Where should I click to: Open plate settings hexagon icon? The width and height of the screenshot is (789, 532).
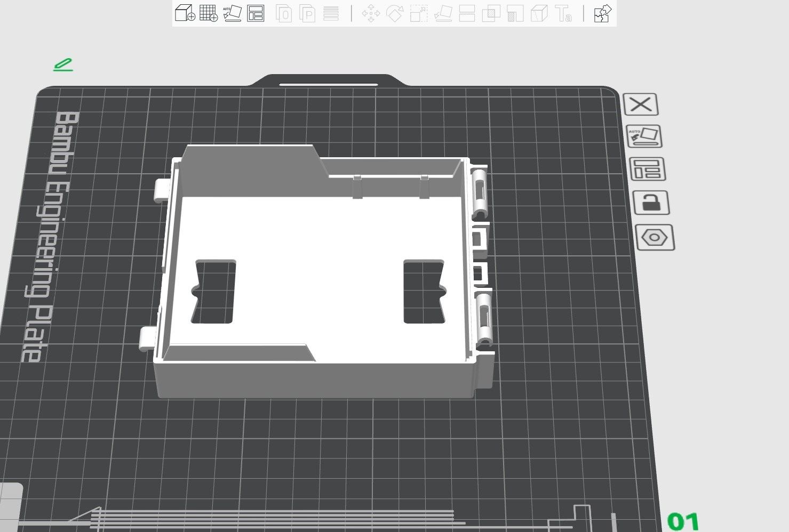tap(654, 237)
